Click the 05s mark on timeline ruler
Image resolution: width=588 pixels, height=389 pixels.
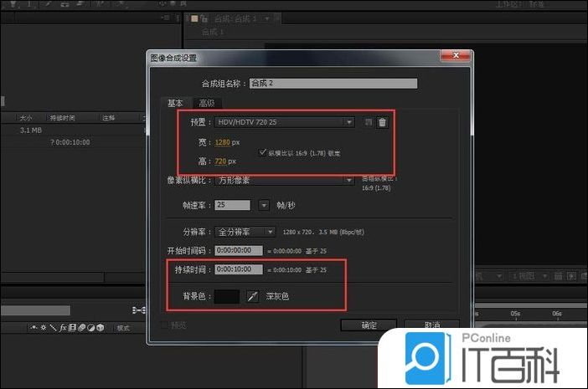coord(515,314)
